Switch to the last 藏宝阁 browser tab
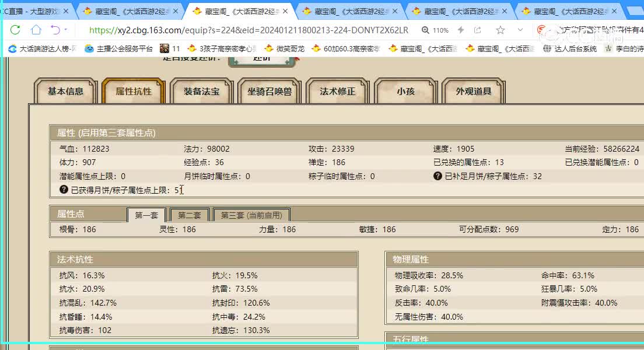The height and width of the screenshot is (350, 644). coord(569,11)
